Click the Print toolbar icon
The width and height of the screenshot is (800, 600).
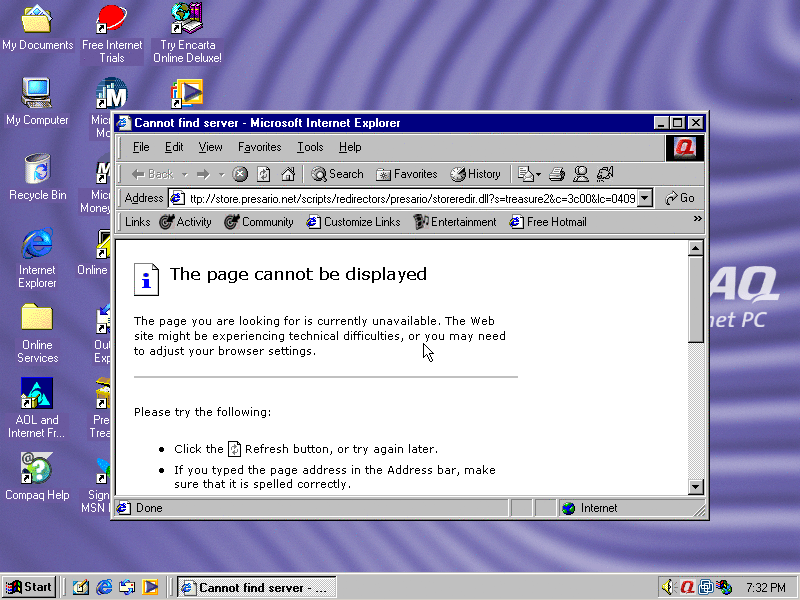click(x=557, y=174)
